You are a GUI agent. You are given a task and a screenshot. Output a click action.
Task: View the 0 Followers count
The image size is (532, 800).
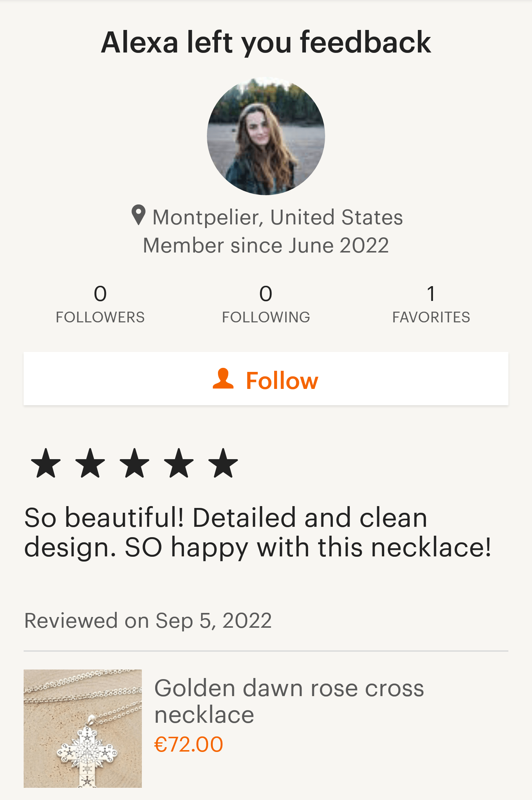point(100,304)
